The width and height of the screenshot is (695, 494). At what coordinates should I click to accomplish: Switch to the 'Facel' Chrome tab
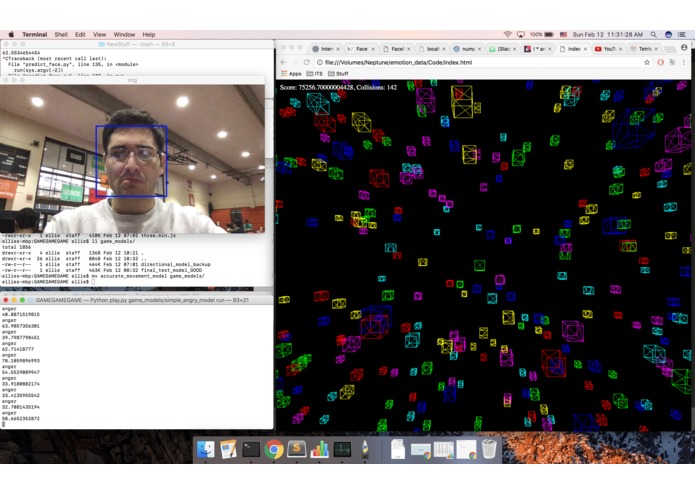tap(397, 49)
